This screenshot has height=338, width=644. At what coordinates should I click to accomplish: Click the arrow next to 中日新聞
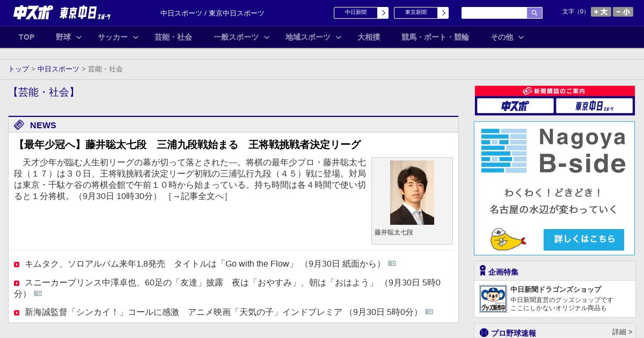point(383,13)
